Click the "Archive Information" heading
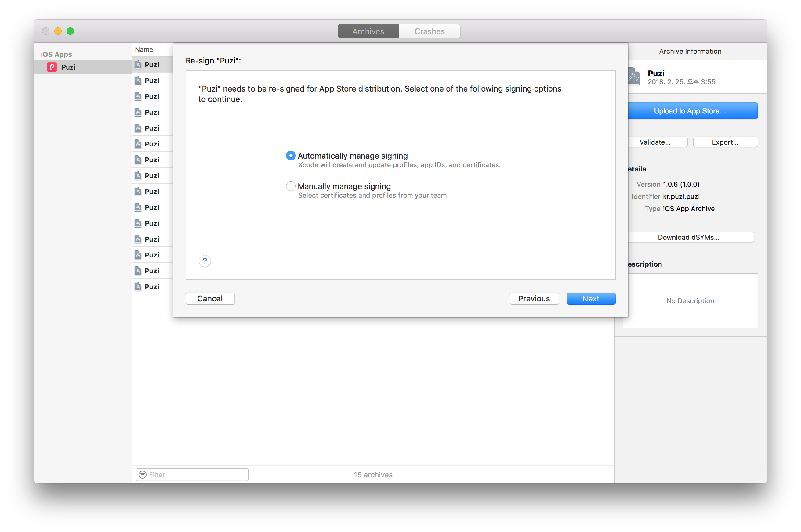Image resolution: width=801 pixels, height=532 pixels. 690,51
